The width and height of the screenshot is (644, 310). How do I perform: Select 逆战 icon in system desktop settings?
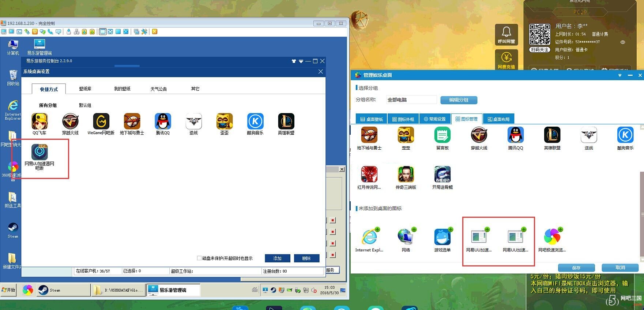coord(193,122)
